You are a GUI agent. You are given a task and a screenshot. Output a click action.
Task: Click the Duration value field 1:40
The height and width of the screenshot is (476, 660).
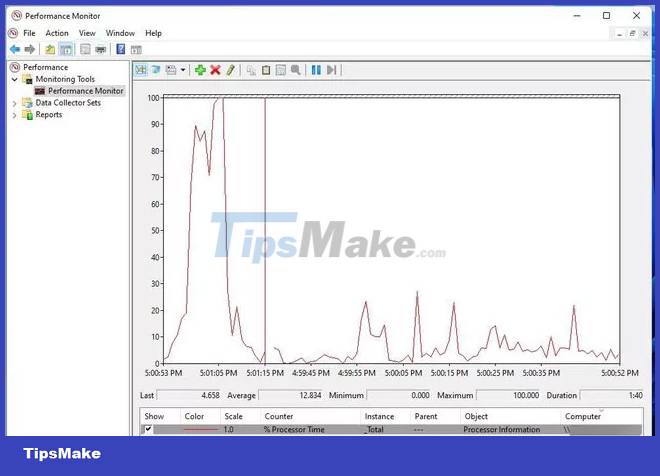click(612, 395)
